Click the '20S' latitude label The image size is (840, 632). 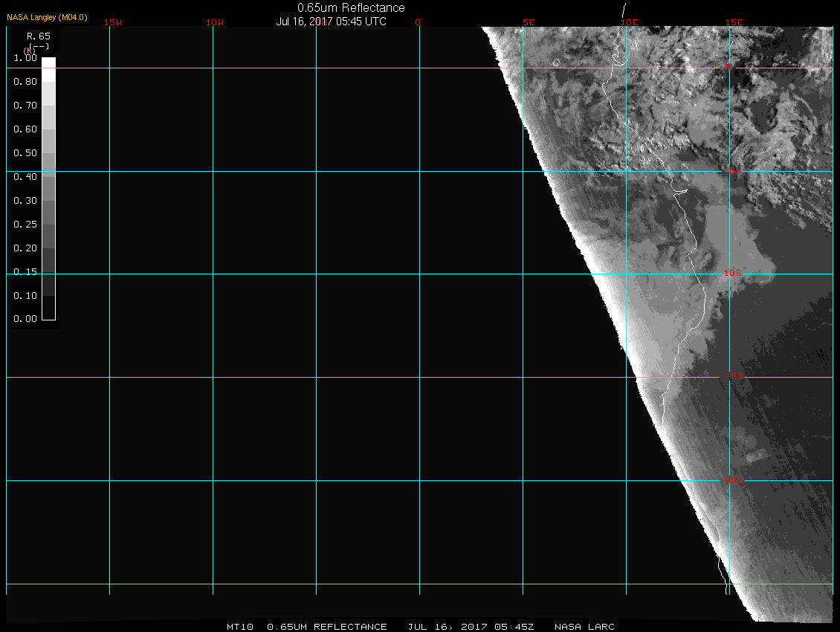[734, 480]
